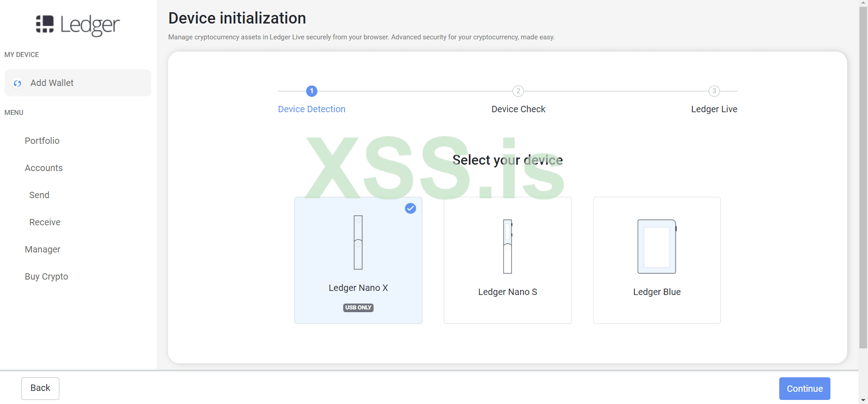Click the "Ledger Nano X" card label
The height and width of the screenshot is (404, 868).
tap(358, 288)
